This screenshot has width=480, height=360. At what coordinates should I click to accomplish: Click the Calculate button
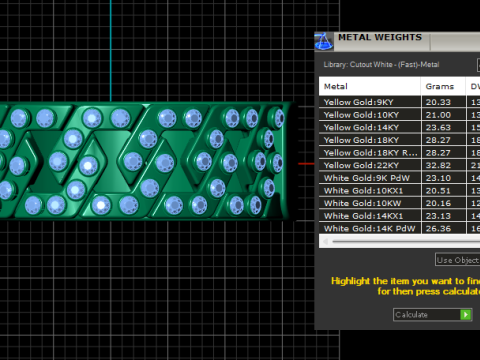coord(432,315)
